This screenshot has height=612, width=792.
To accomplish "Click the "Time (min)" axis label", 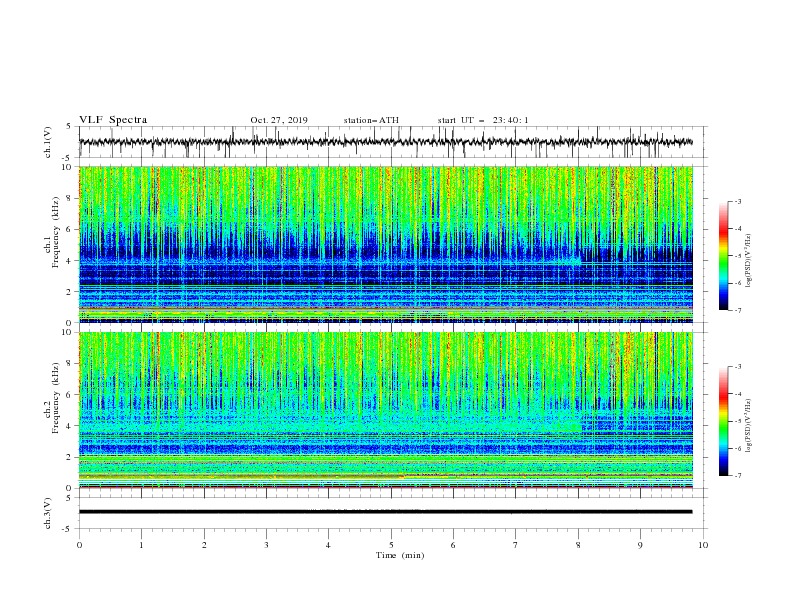I will pos(400,555).
